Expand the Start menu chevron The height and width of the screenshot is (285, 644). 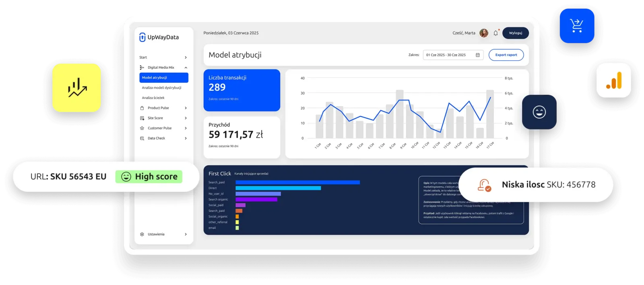click(186, 57)
